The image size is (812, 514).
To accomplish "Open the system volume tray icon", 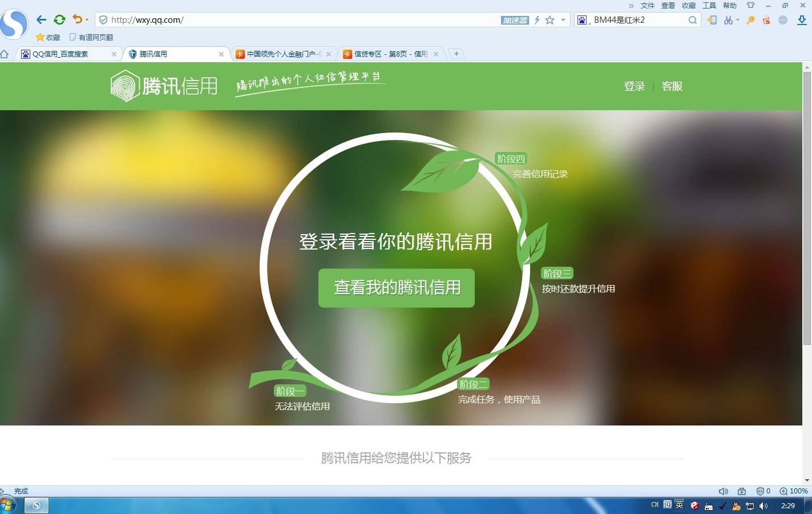I will 763,506.
